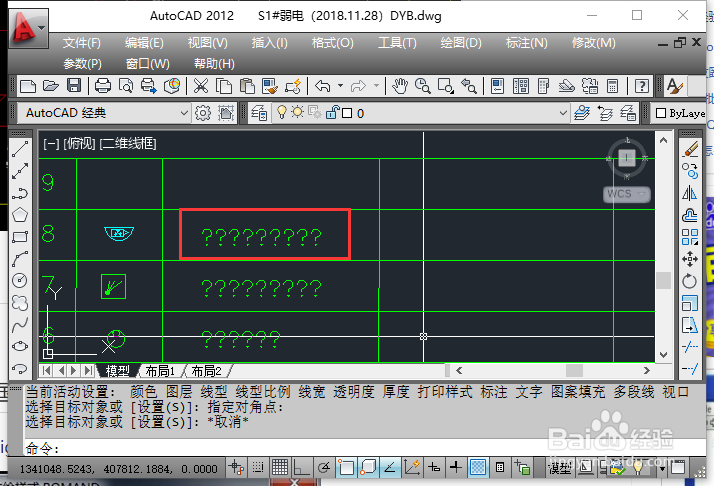Toggle Ortho Mode in status bar
714x486 pixels.
point(302,467)
